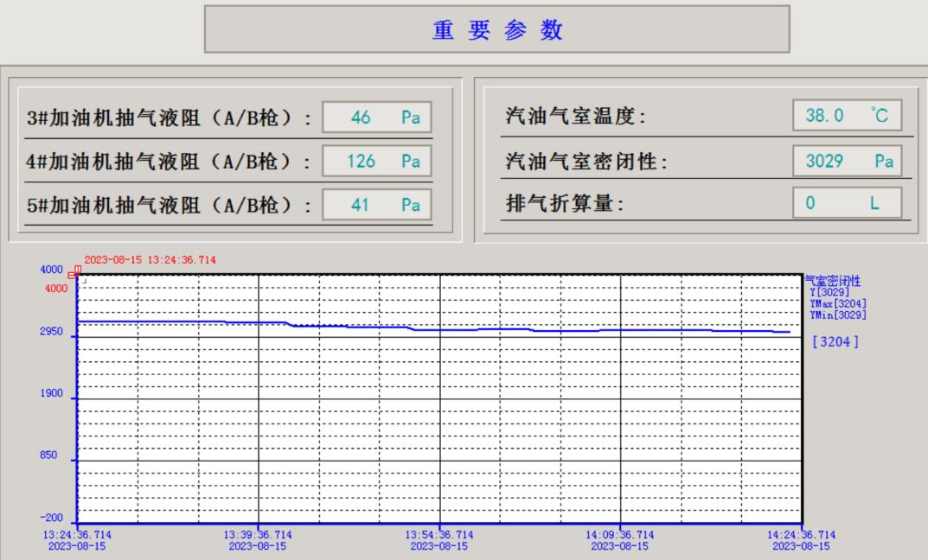Click the 汽油气室温度 label
This screenshot has height=560, width=928.
[x=575, y=116]
